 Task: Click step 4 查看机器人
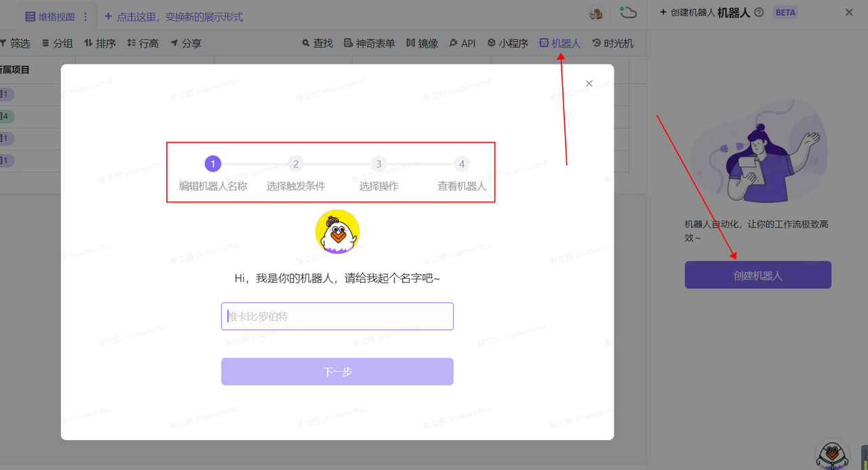coord(462,173)
